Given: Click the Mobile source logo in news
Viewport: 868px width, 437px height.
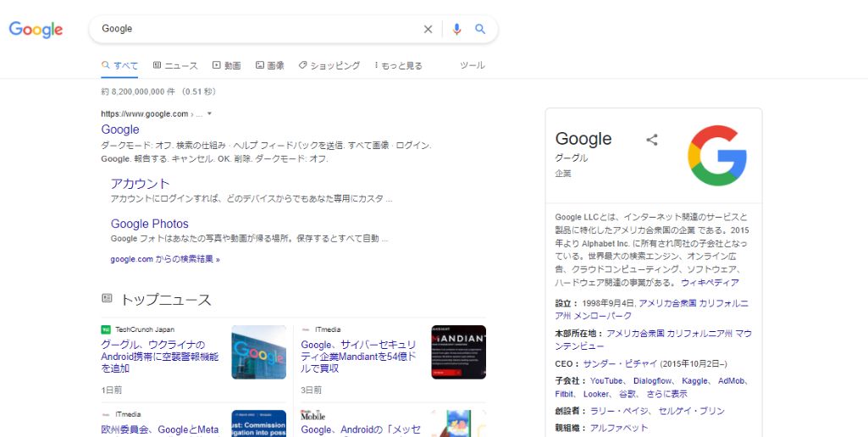Looking at the screenshot, I should point(312,415).
